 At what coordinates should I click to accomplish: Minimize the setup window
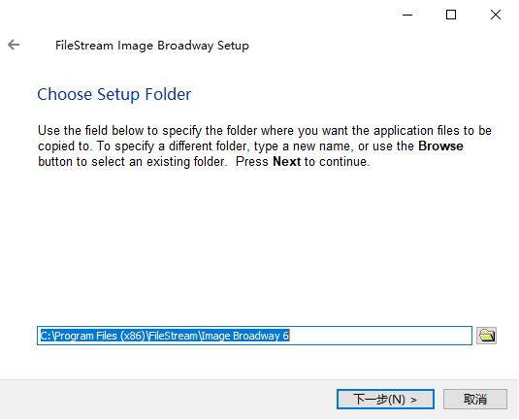407,15
